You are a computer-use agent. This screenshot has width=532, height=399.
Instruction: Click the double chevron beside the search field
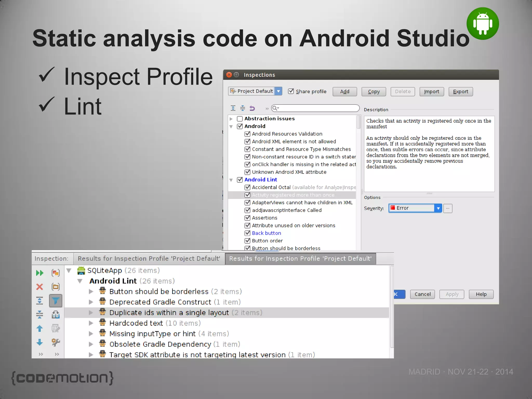267,109
